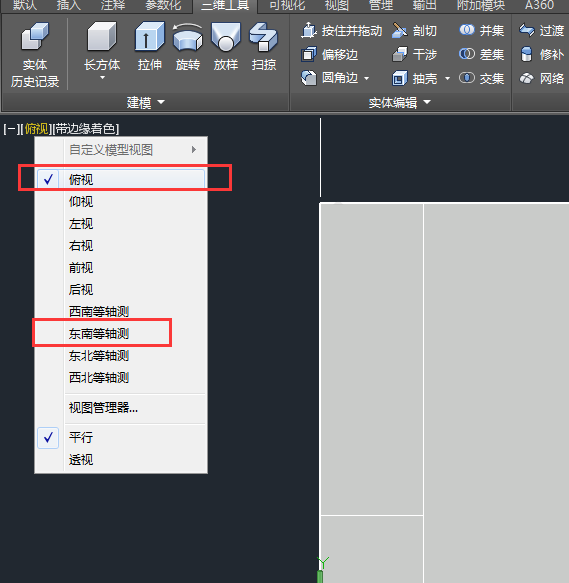Select the Sweep (扫掠) tool
The width and height of the screenshot is (569, 583).
[x=264, y=46]
